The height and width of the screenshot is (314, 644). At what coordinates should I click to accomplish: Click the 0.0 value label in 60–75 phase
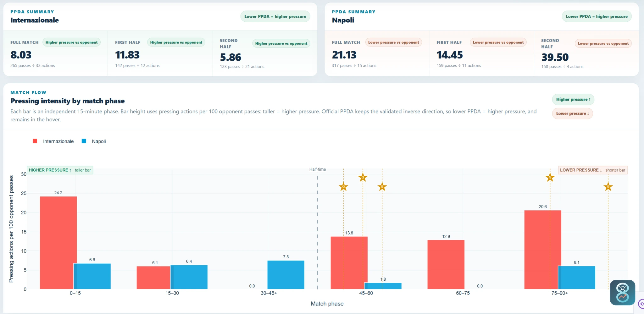(480, 286)
